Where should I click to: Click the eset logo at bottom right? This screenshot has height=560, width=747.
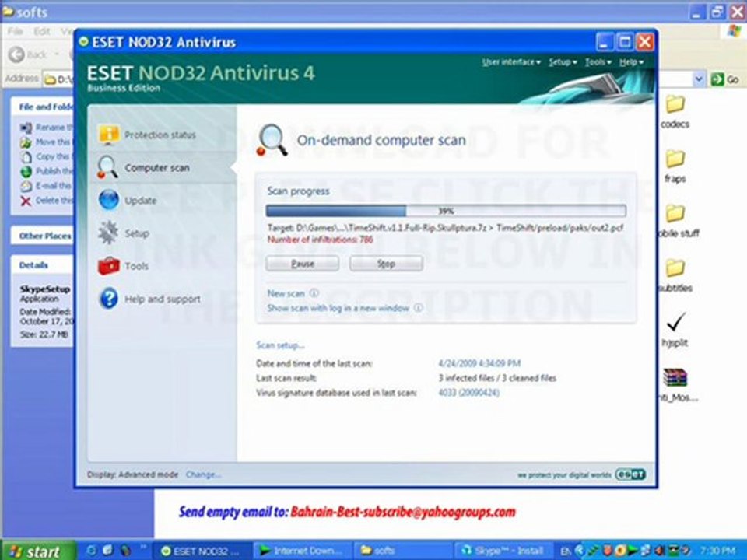630,474
